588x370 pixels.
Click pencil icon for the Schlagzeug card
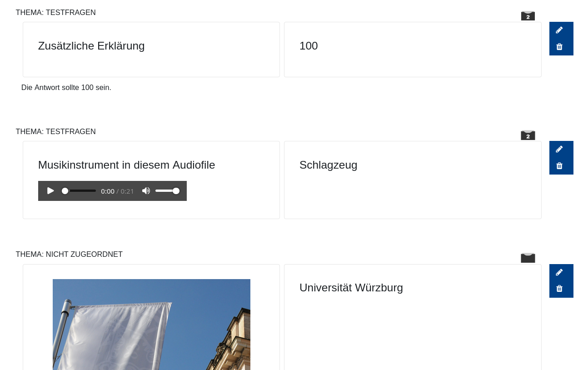559,149
